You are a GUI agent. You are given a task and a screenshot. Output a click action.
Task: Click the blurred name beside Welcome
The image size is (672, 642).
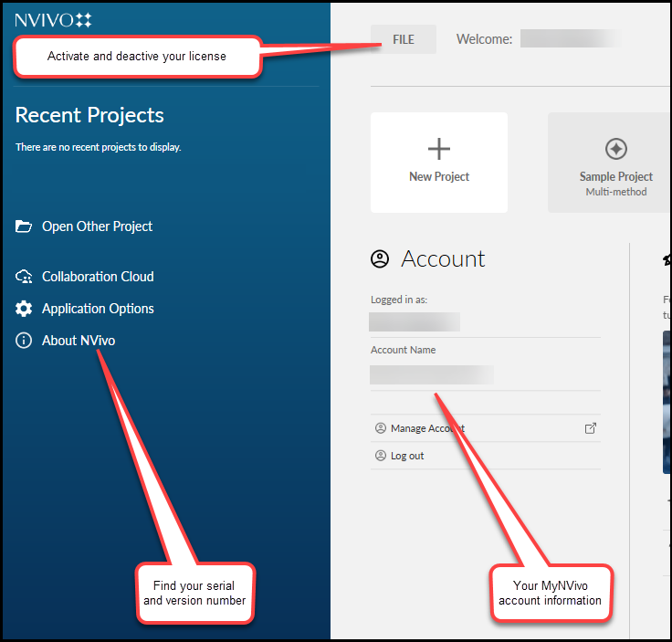571,38
